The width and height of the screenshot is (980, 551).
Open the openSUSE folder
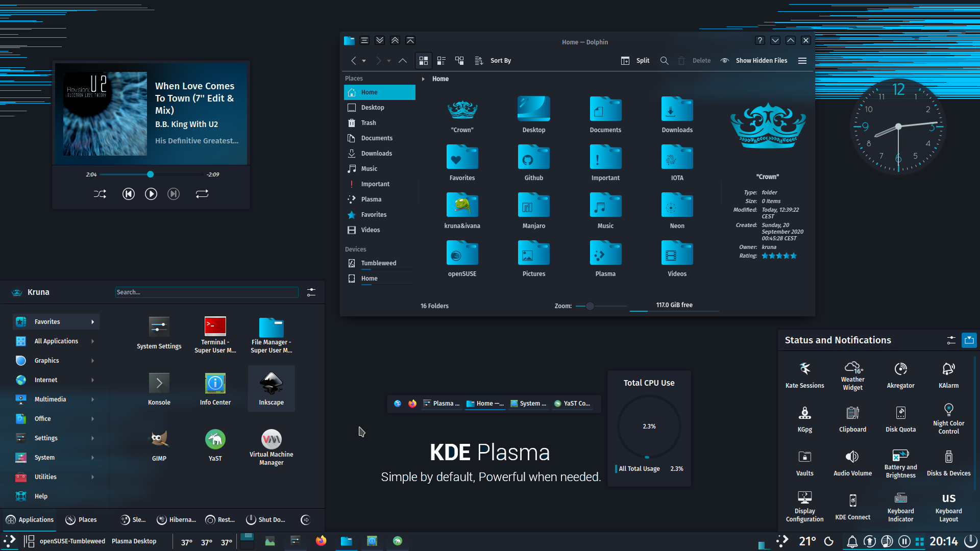pos(462,259)
